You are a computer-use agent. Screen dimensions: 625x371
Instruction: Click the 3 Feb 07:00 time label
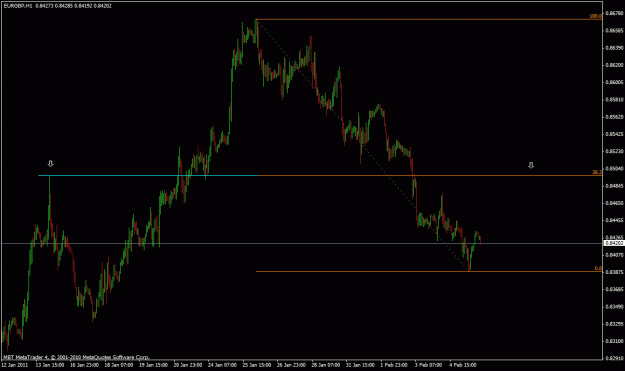(x=428, y=365)
